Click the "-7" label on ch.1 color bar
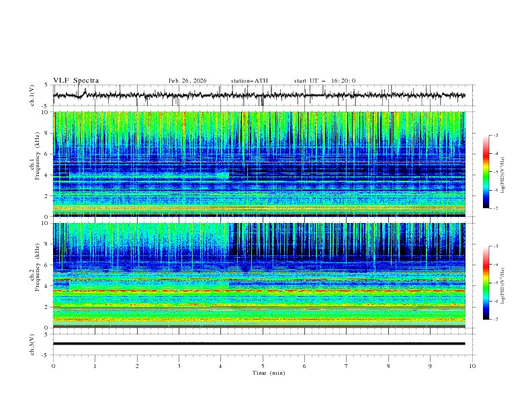 point(495,208)
